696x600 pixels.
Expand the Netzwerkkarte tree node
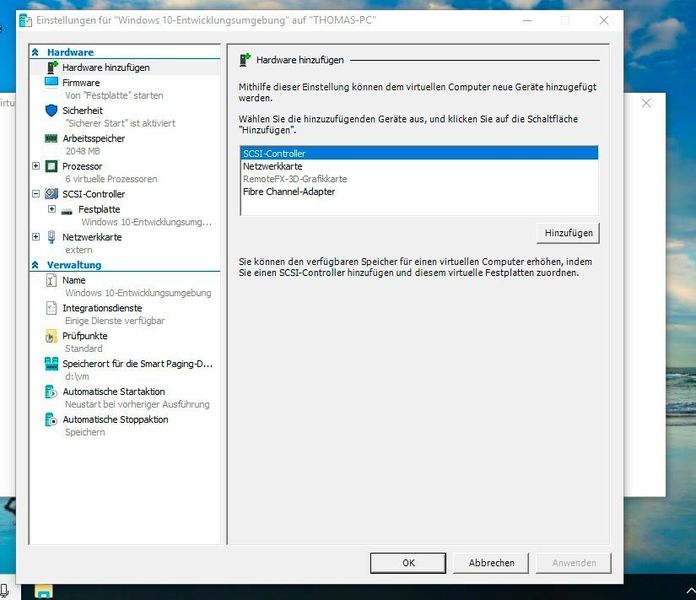pyautogui.click(x=36, y=237)
